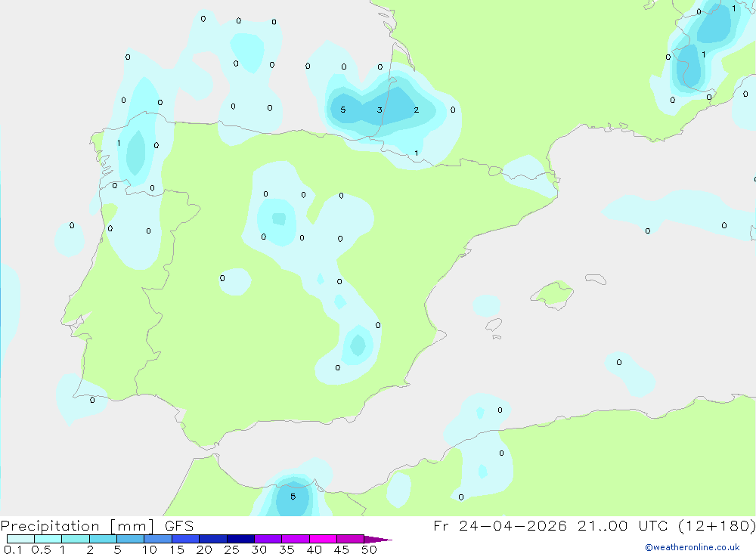Screen dimensions: 756x554
Task: Click the value '2' on the Bay of Biscay precipitation area
Action: (417, 110)
